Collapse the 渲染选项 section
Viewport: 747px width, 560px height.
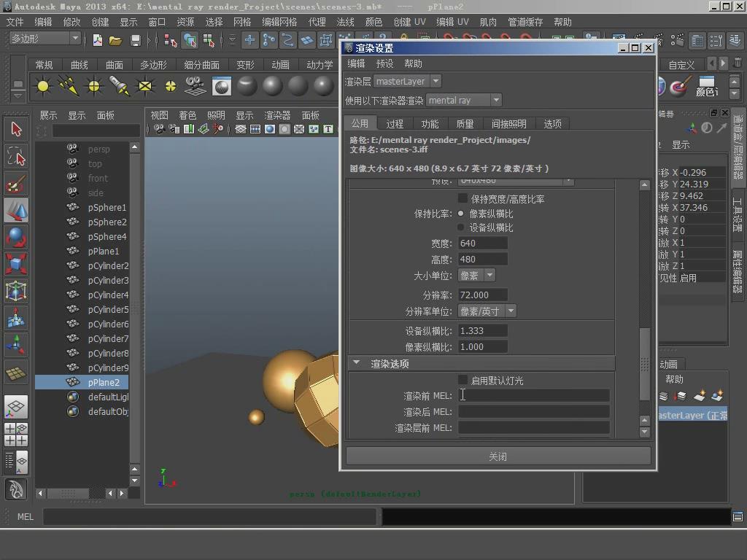point(356,363)
